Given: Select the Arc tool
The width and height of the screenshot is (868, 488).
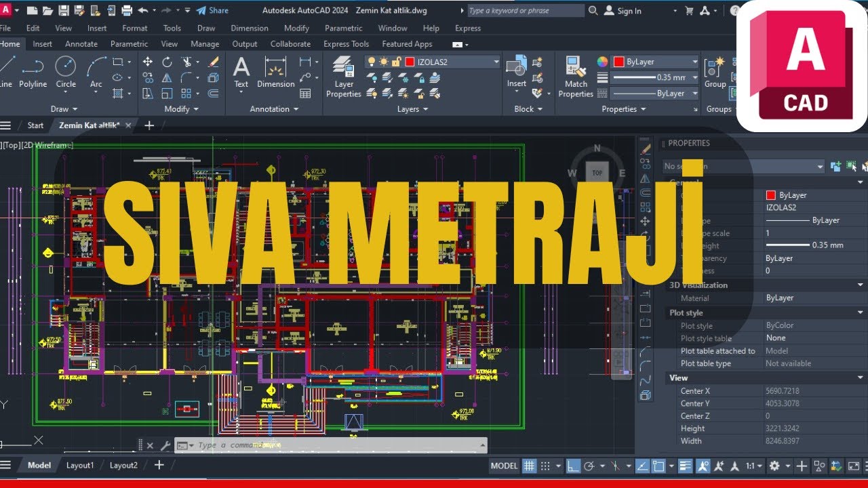Looking at the screenshot, I should click(96, 72).
